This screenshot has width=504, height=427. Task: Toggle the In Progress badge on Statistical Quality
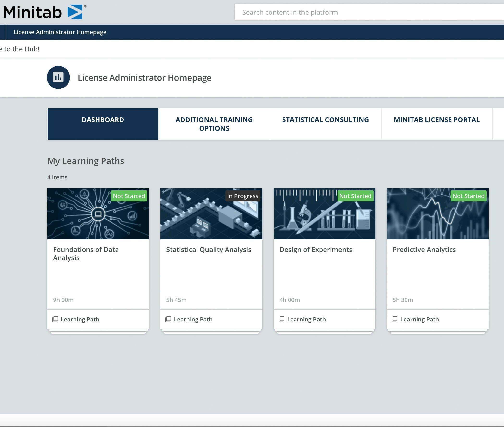pos(242,196)
